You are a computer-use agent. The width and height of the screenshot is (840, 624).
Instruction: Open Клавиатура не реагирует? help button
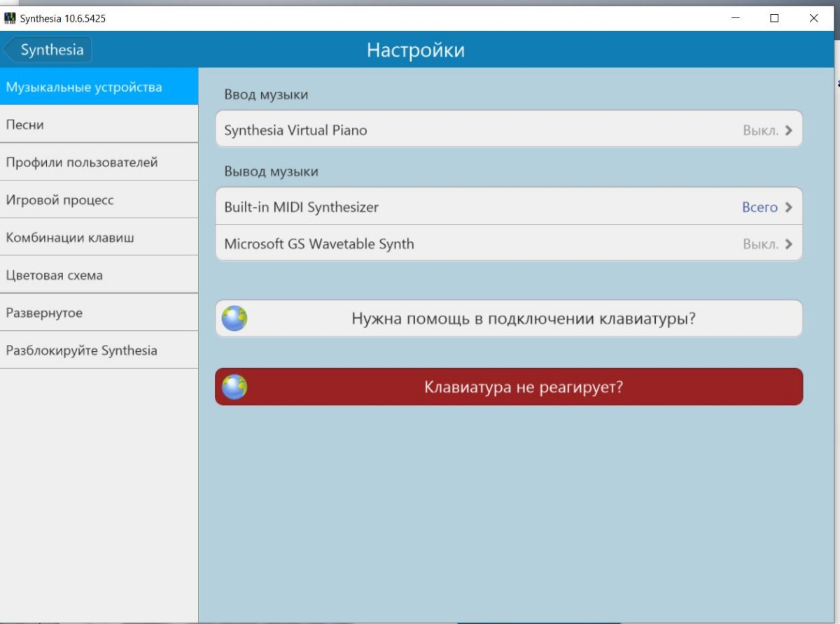(x=509, y=387)
